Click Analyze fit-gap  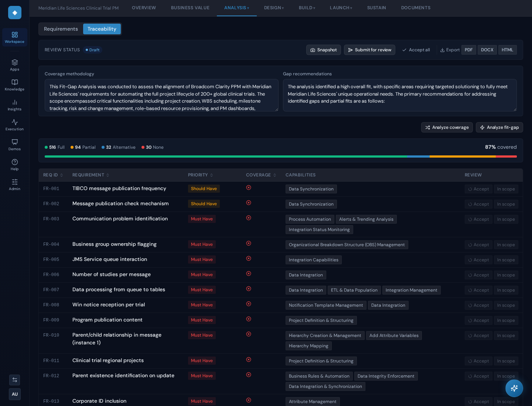point(499,127)
